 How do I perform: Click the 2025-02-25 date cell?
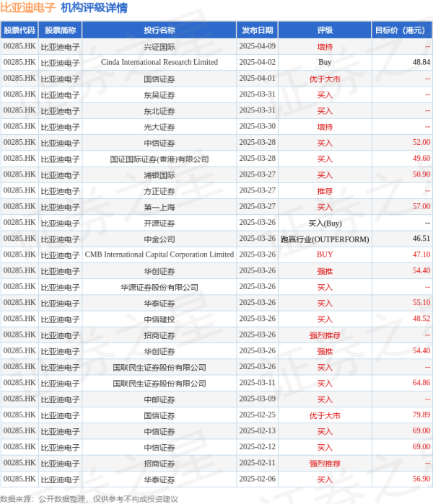click(258, 415)
